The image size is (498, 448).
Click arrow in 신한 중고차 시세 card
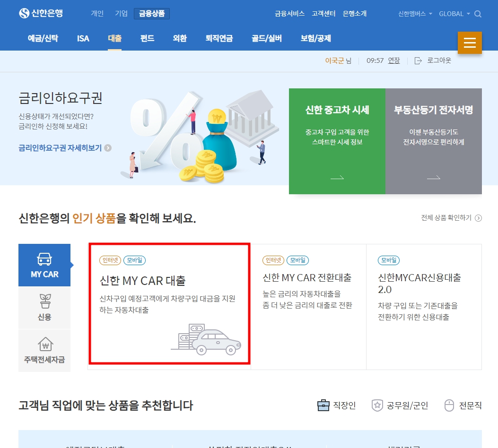[x=337, y=177]
